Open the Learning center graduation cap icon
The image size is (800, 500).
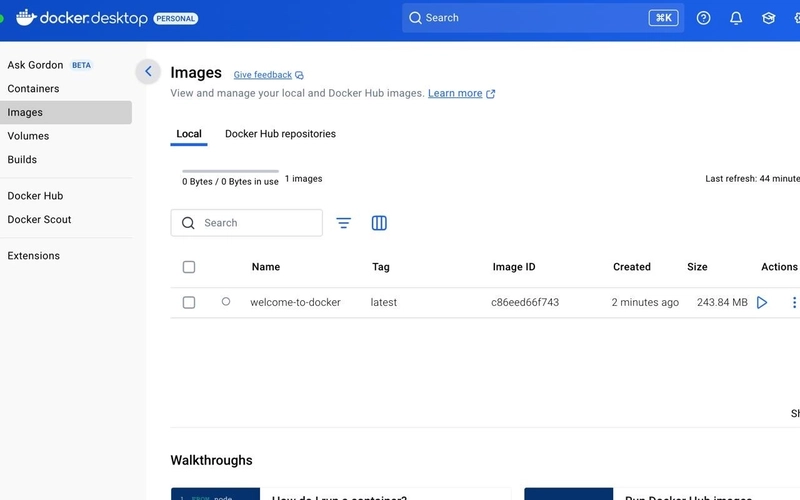coord(768,18)
